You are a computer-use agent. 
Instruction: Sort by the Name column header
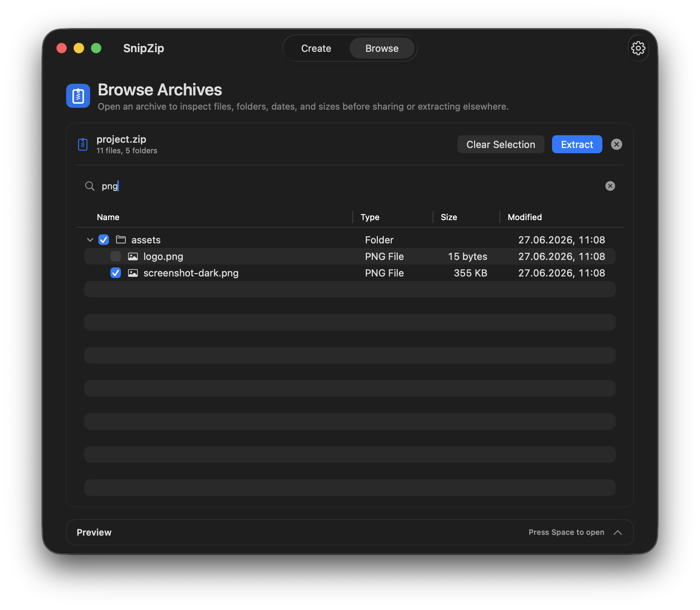pyautogui.click(x=108, y=217)
